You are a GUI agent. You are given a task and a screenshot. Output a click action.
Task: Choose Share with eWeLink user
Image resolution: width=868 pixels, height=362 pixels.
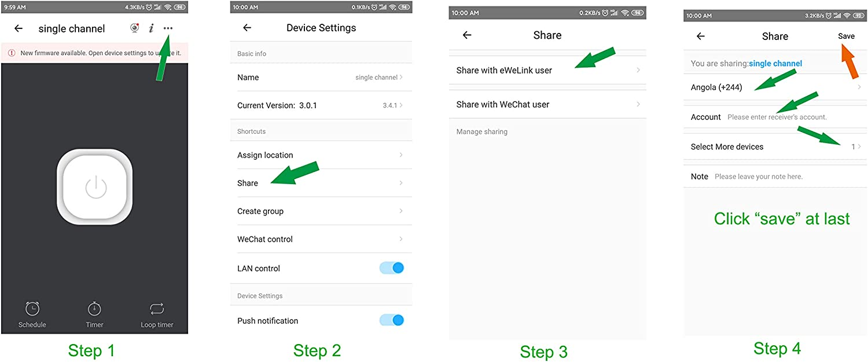click(547, 70)
